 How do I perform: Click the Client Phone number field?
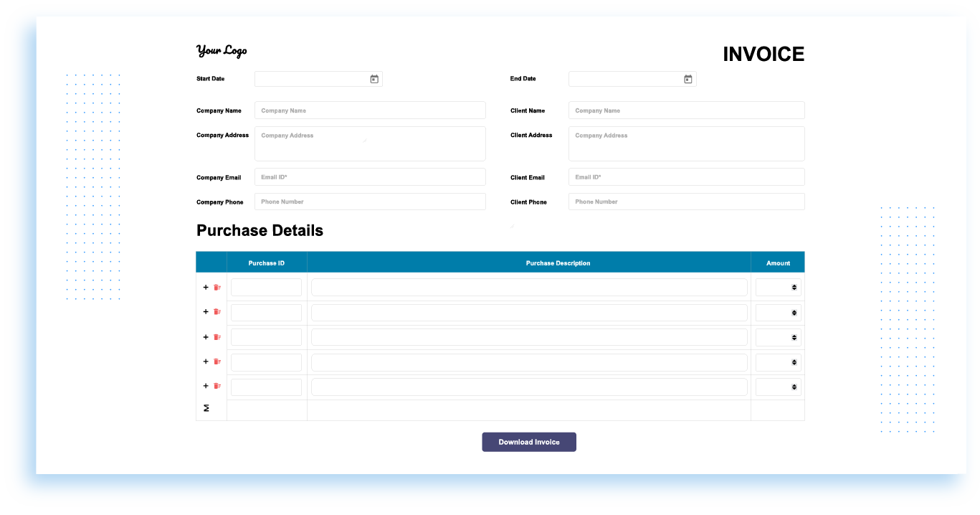(686, 201)
